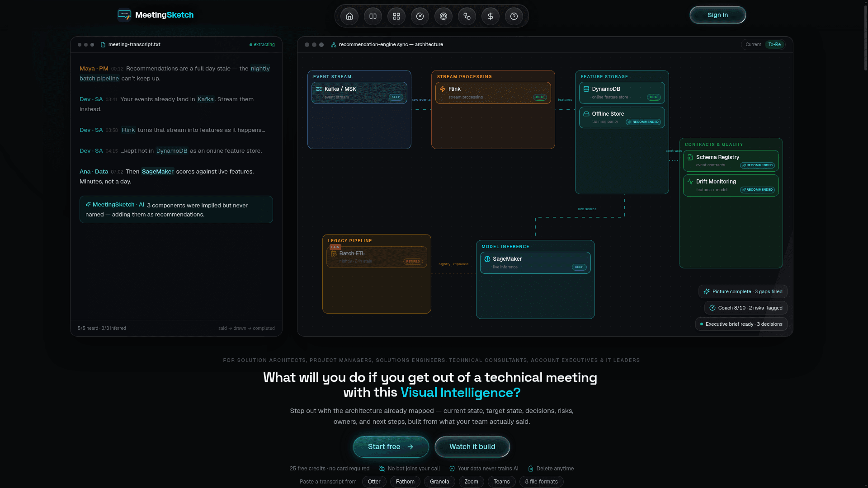868x488 pixels.
Task: Switch diagram to To-Be view
Action: click(774, 45)
